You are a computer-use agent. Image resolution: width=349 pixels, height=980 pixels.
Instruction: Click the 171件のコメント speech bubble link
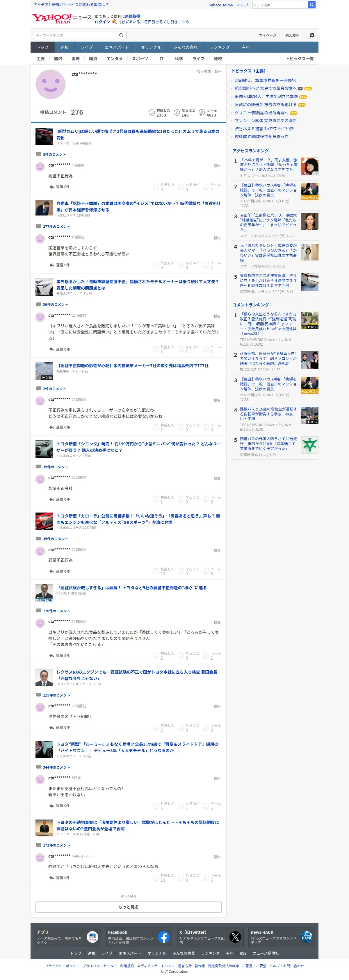53,845
